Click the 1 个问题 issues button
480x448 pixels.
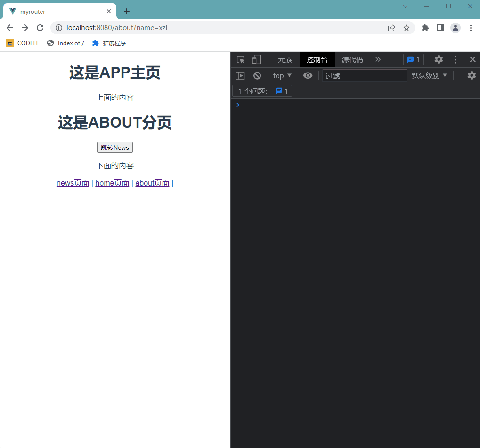coord(262,91)
